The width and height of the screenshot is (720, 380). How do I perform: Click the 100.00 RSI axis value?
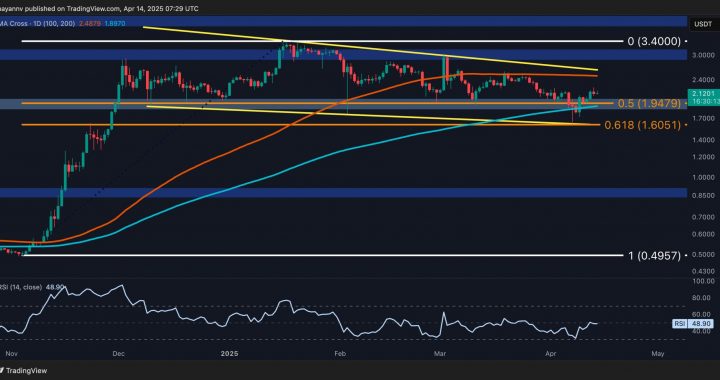[702, 280]
